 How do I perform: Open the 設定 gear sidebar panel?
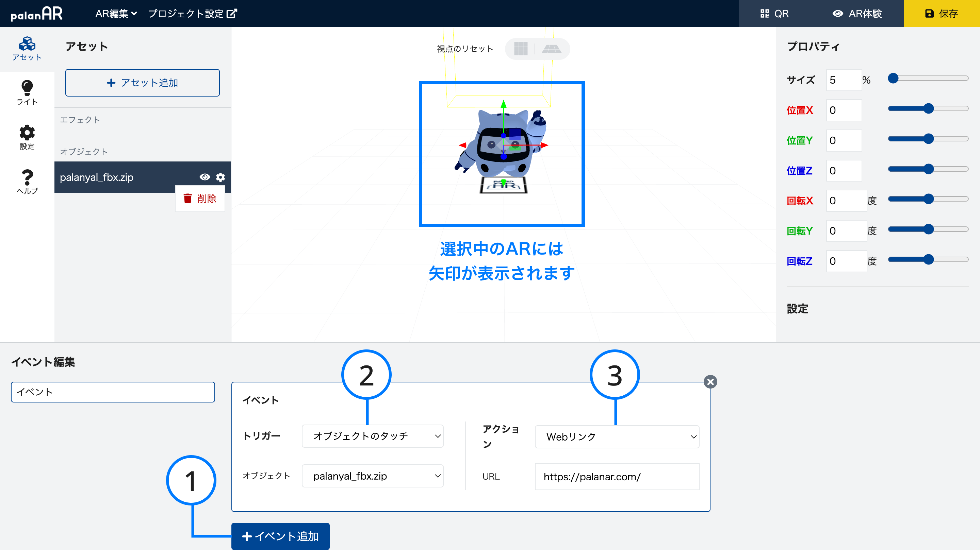coord(27,137)
